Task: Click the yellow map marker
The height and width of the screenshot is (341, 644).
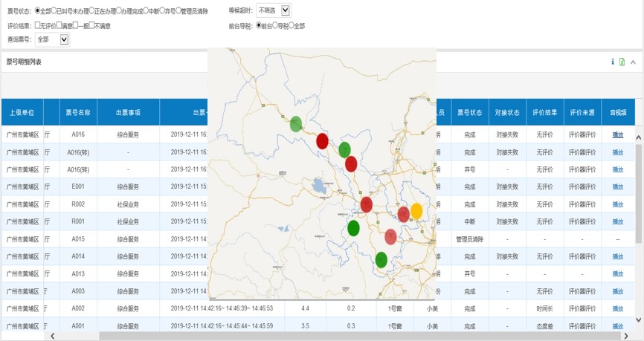Action: coord(416,211)
